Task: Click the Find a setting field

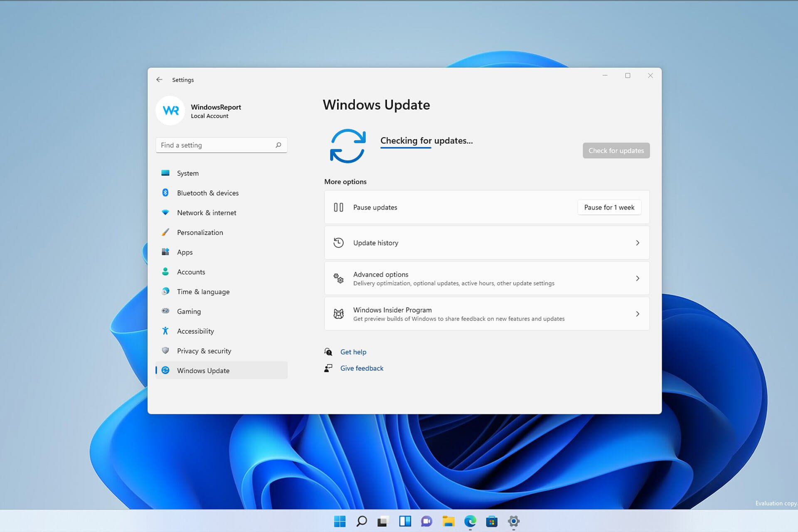Action: [222, 145]
